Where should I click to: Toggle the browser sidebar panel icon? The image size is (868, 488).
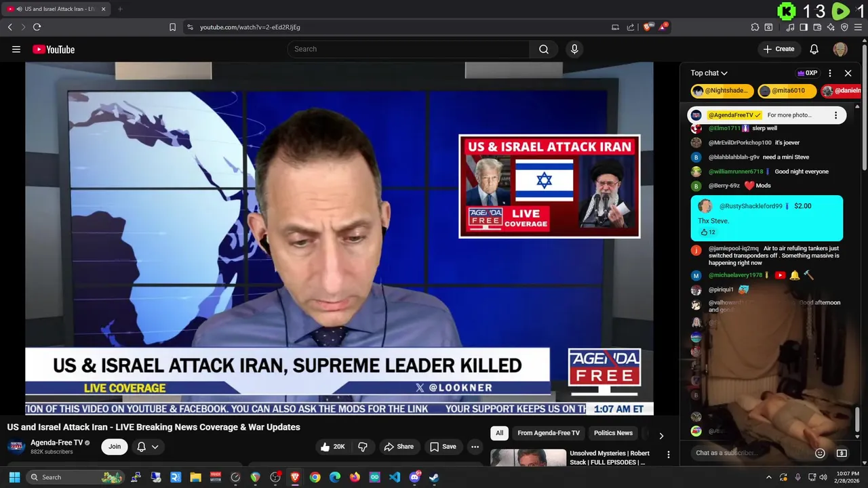(x=804, y=27)
